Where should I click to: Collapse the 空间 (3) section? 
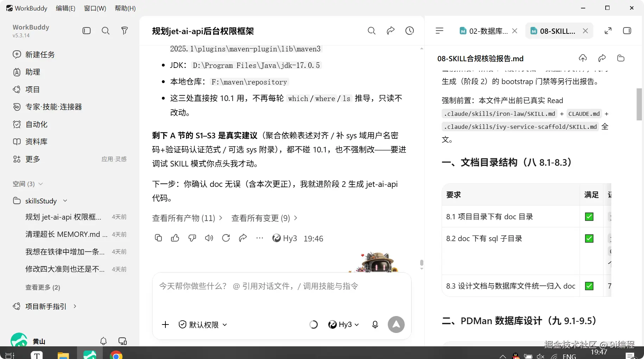tap(40, 184)
